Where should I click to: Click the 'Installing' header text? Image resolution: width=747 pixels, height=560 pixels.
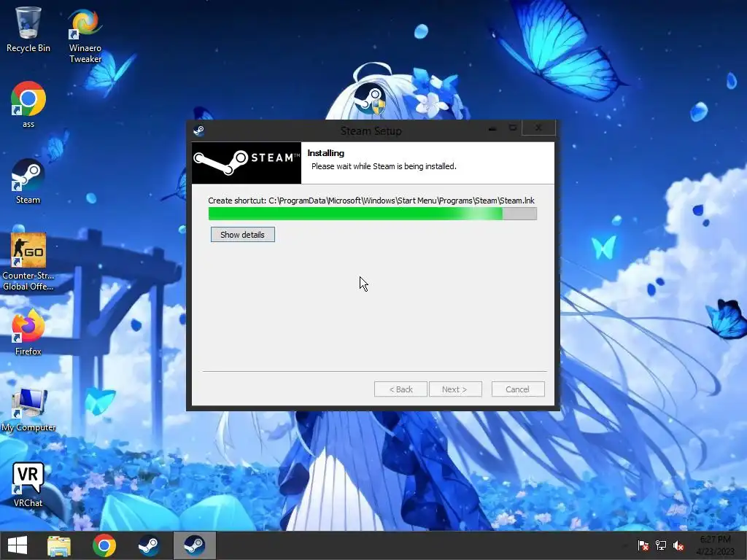[326, 153]
